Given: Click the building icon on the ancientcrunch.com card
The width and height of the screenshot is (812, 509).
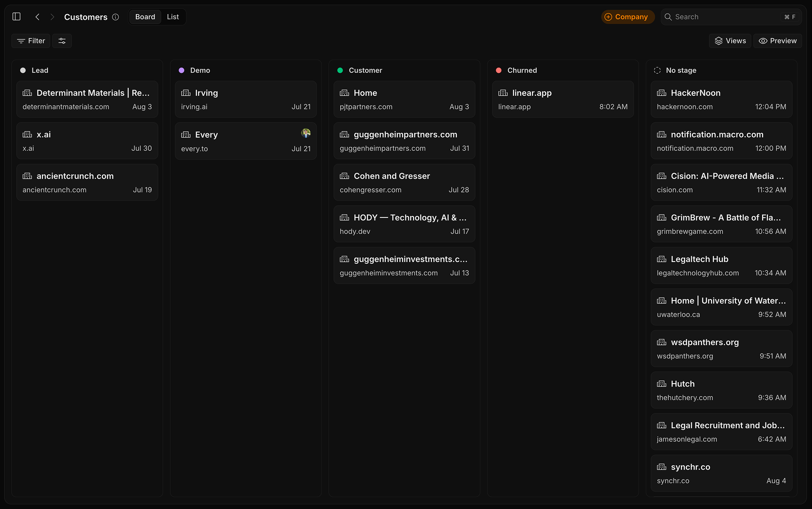Looking at the screenshot, I should coord(27,176).
